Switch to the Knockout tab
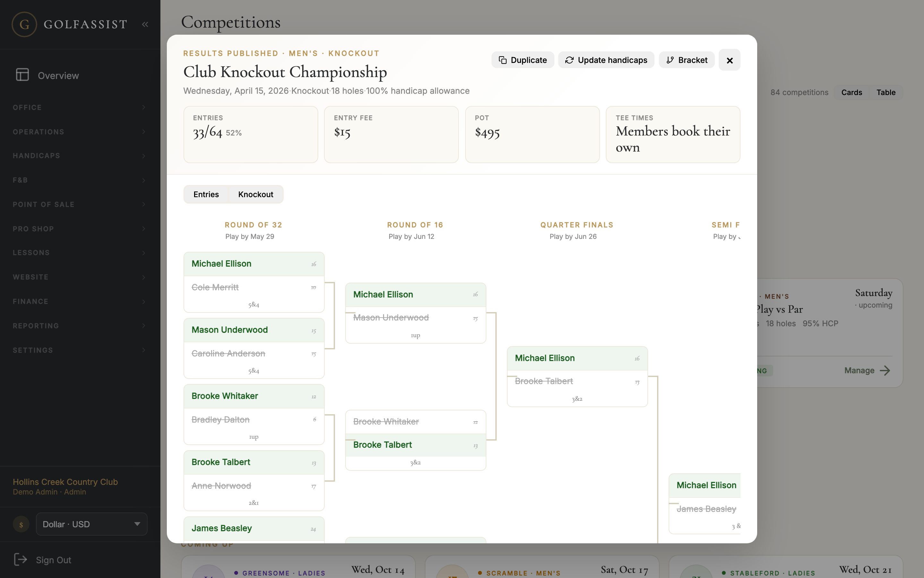 click(x=256, y=194)
